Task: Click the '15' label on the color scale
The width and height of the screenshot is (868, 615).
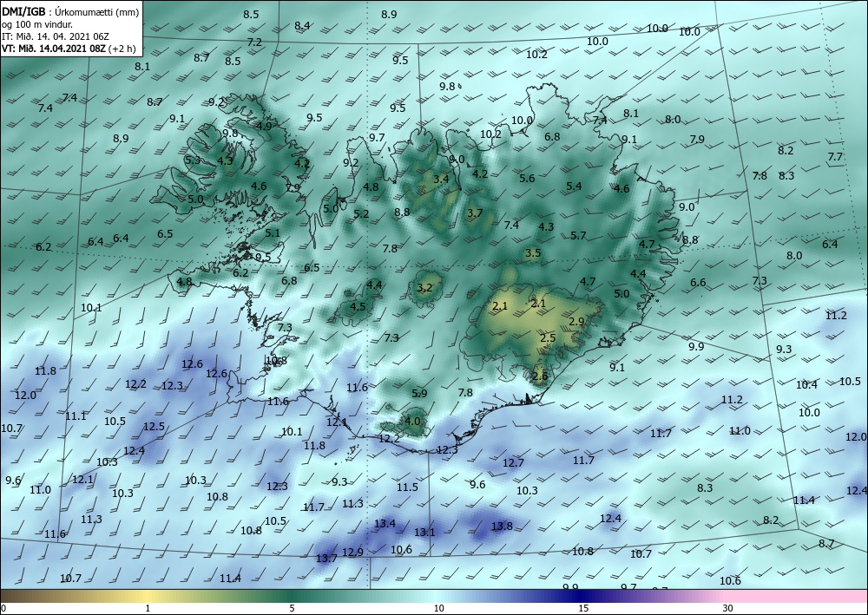Action: click(583, 609)
